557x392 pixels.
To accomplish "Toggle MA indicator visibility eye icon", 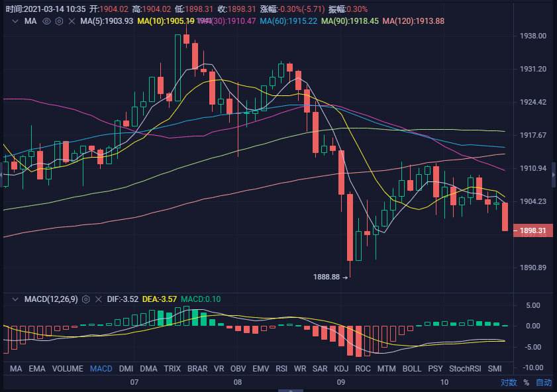I will 46,21.
